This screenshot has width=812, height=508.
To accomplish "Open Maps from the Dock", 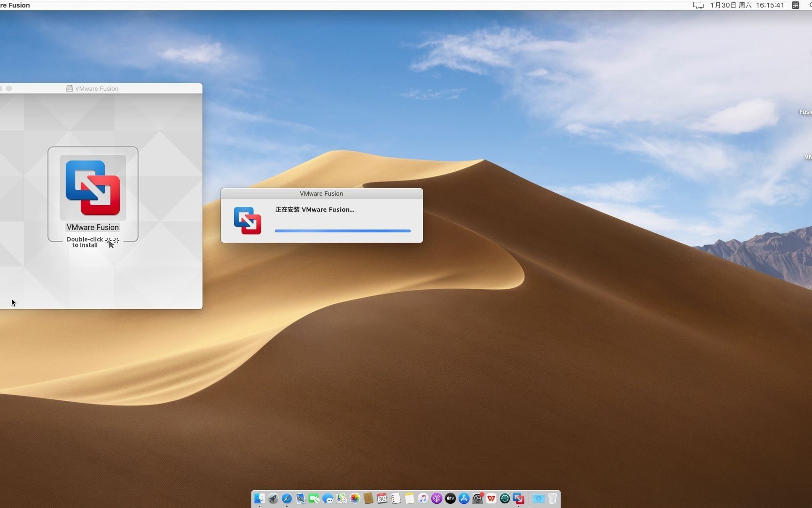I will click(341, 499).
